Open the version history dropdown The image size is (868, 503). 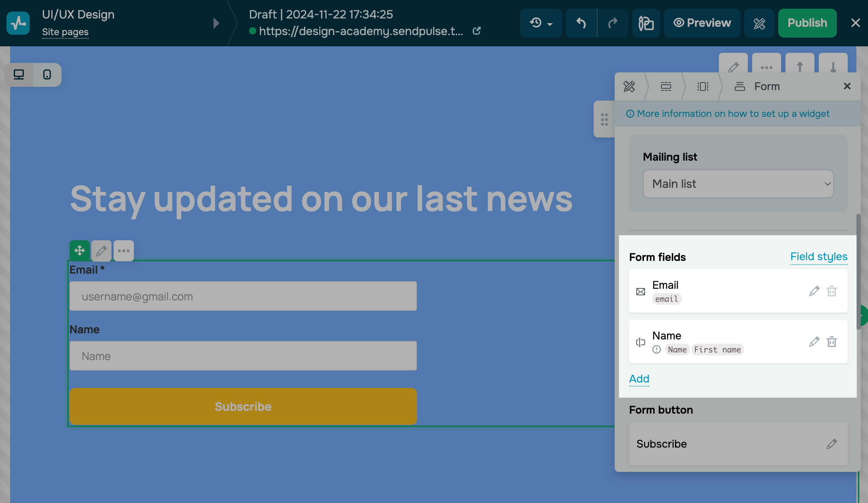541,23
